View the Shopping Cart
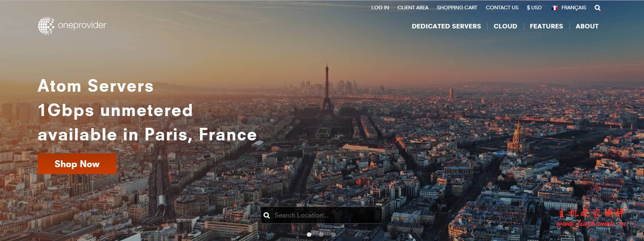This screenshot has height=241, width=644. 457,8
